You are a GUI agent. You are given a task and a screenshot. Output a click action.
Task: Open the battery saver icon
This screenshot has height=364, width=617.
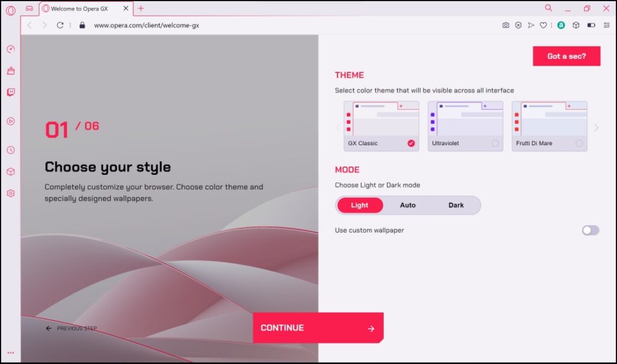[x=591, y=25]
